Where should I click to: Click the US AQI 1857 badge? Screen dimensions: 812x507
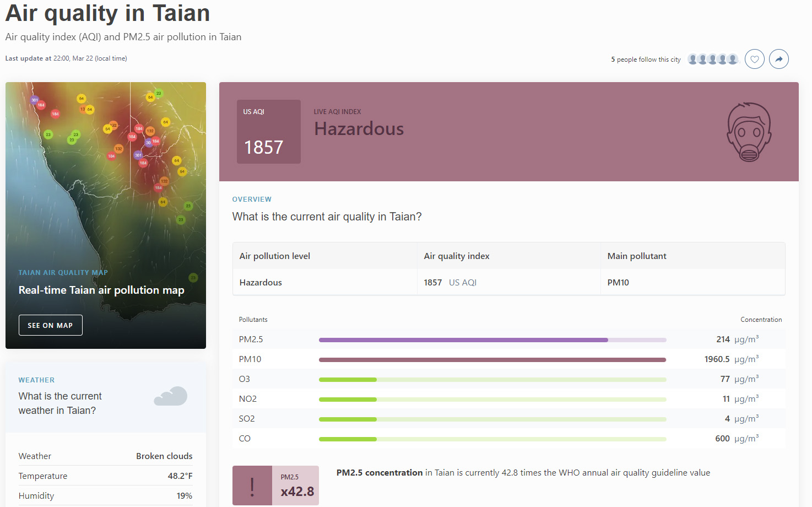[x=268, y=132]
